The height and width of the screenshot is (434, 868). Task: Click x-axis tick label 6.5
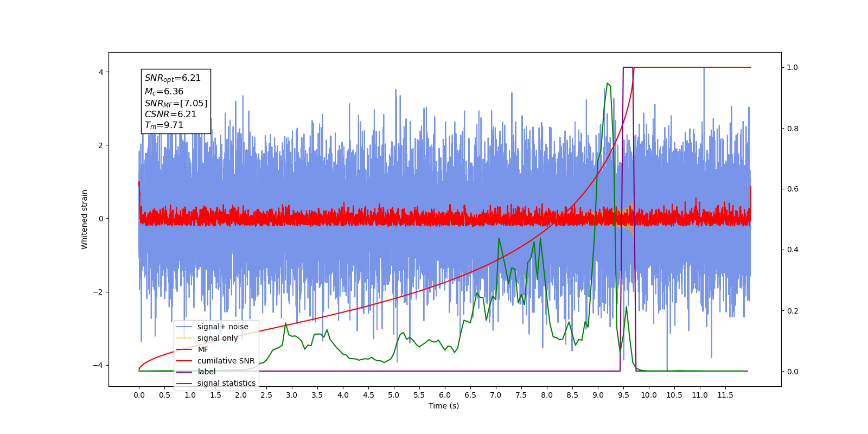coord(470,395)
